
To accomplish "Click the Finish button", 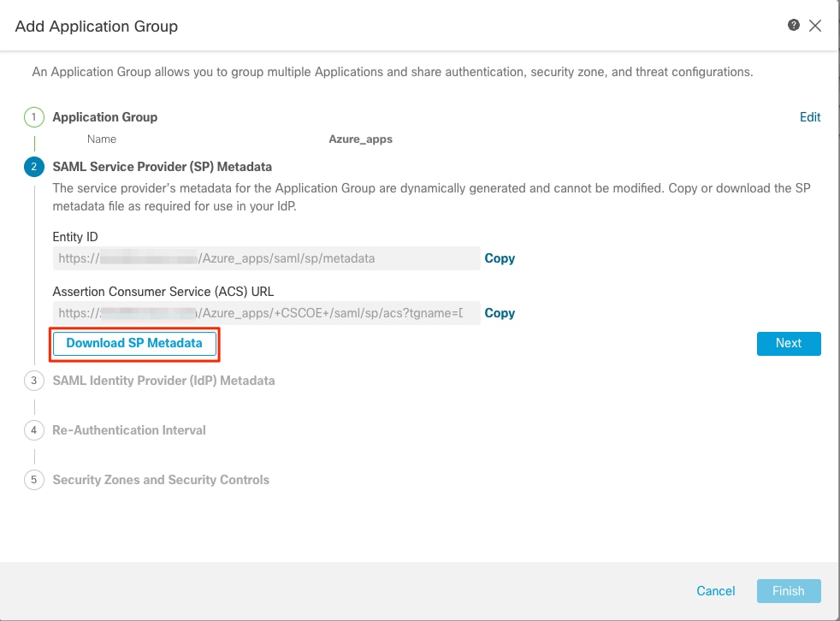I will [x=789, y=591].
